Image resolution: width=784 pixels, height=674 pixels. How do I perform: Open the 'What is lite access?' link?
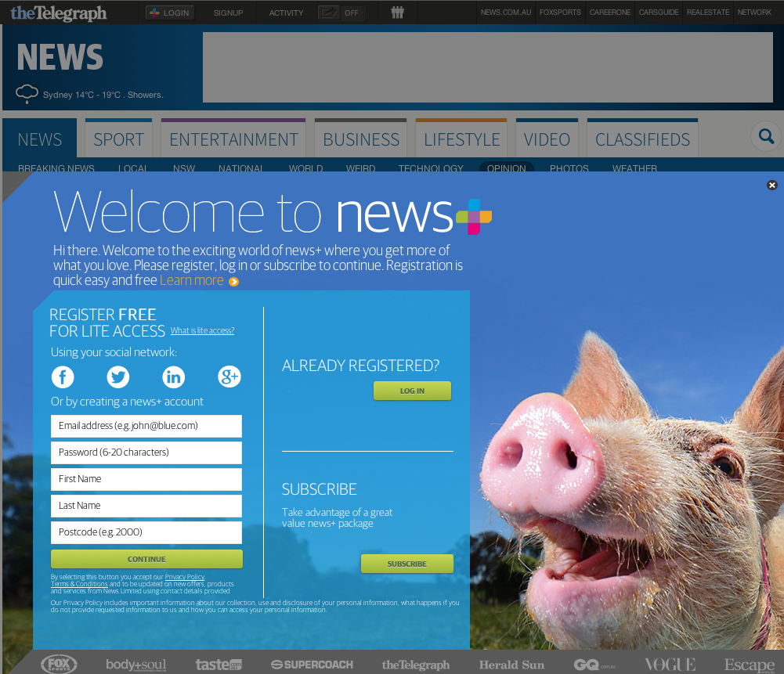(202, 330)
